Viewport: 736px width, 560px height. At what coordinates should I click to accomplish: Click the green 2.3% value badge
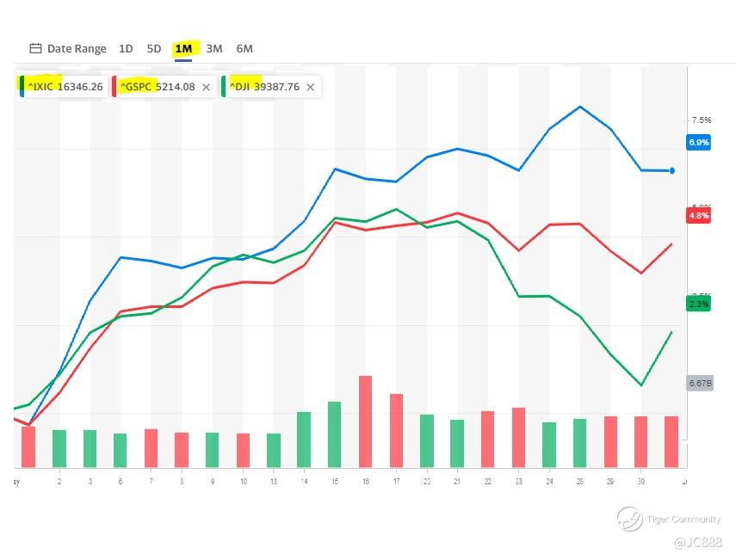click(x=698, y=304)
